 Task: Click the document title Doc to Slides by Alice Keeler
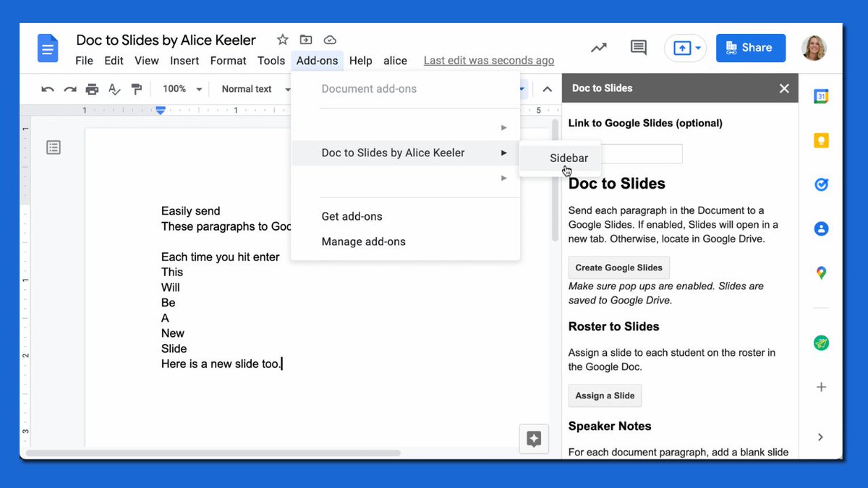(x=166, y=40)
